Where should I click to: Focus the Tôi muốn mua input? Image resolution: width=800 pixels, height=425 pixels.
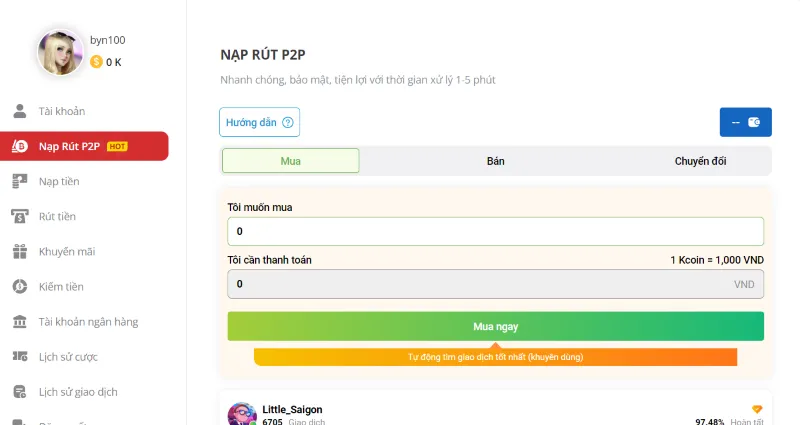click(495, 232)
